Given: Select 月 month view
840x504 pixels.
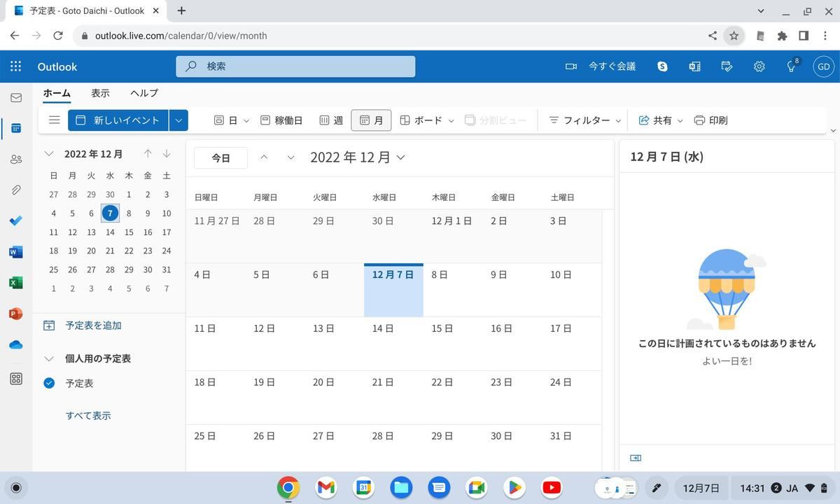Looking at the screenshot, I should 371,120.
